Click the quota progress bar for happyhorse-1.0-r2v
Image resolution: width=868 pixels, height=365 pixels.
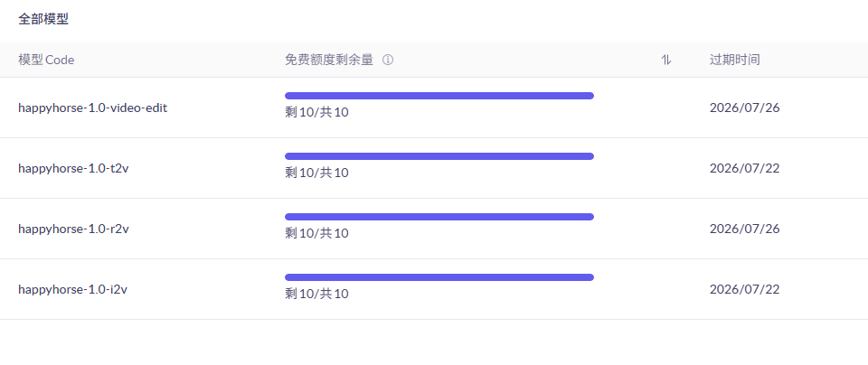(439, 217)
